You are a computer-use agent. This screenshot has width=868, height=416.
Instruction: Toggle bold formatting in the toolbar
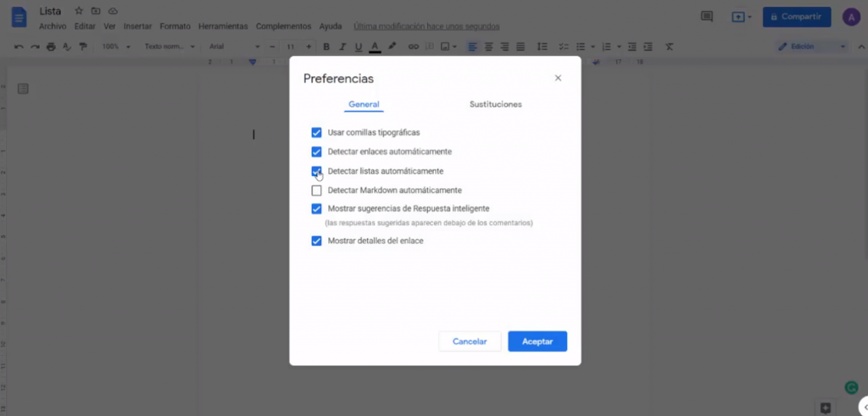pyautogui.click(x=326, y=47)
